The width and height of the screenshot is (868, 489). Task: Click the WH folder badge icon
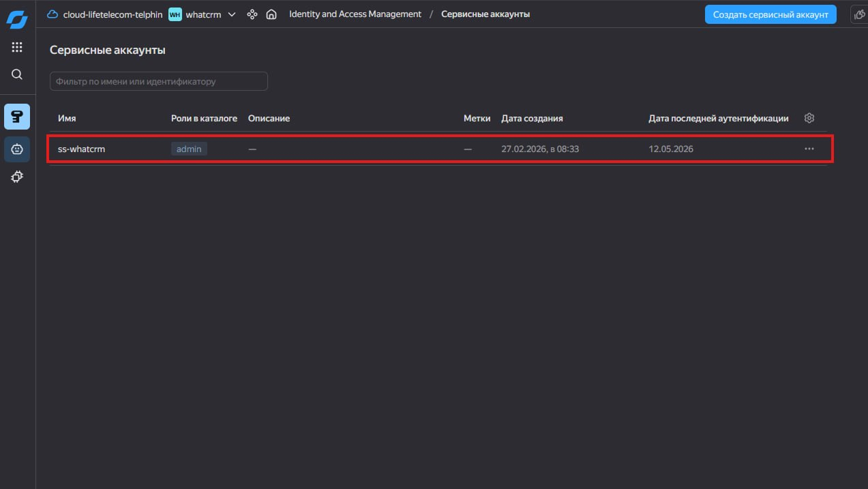click(x=175, y=14)
